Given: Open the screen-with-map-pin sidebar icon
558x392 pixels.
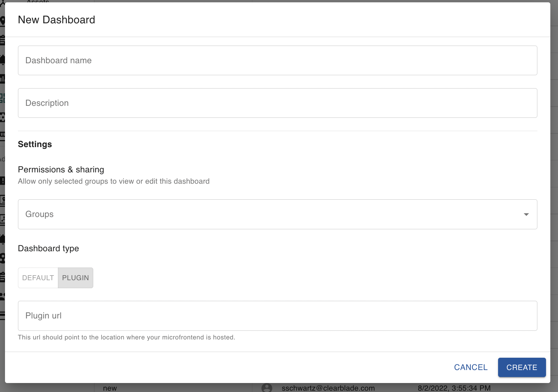Looking at the screenshot, I should pyautogui.click(x=2, y=200).
